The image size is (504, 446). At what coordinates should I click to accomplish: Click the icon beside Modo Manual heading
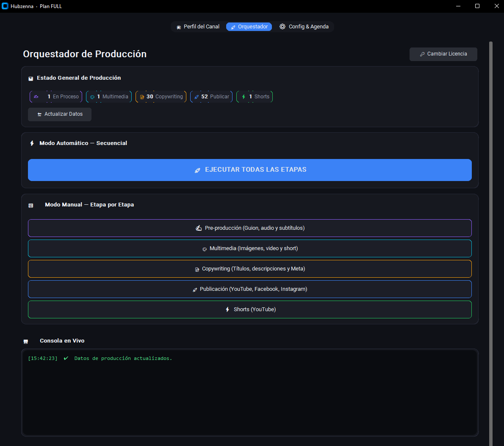(31, 206)
